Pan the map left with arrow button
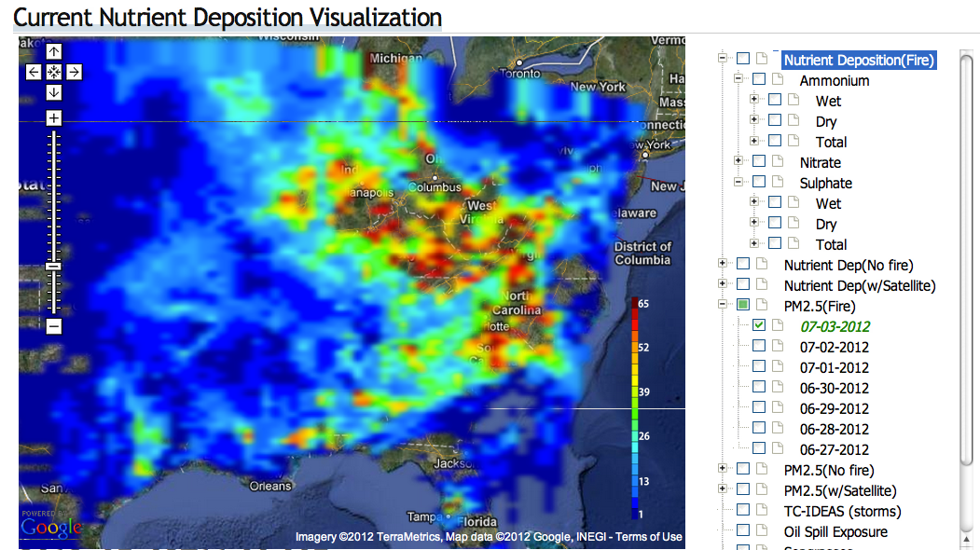The width and height of the screenshot is (980, 550). (x=34, y=72)
